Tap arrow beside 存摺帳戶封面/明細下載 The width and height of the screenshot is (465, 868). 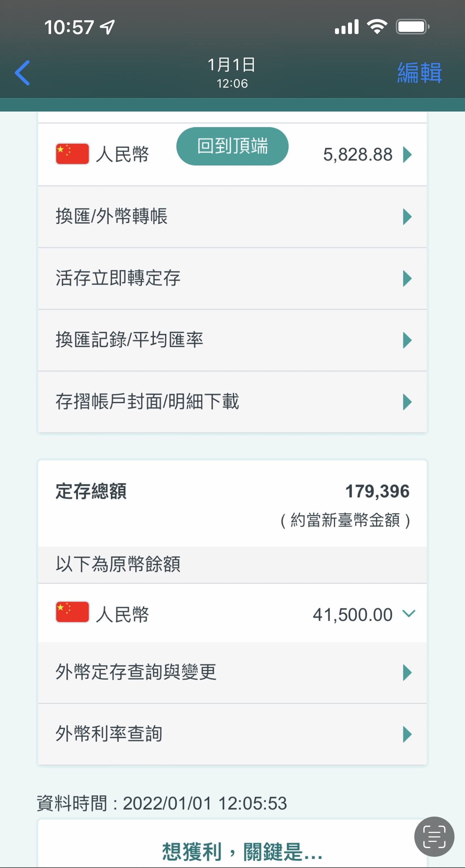[x=407, y=402]
